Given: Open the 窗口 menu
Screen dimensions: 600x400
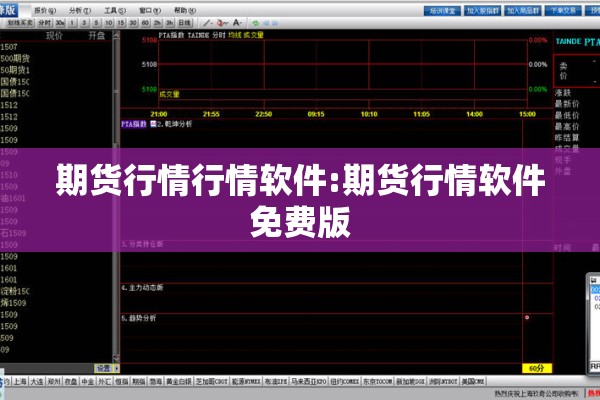Looking at the screenshot, I should [x=150, y=11].
